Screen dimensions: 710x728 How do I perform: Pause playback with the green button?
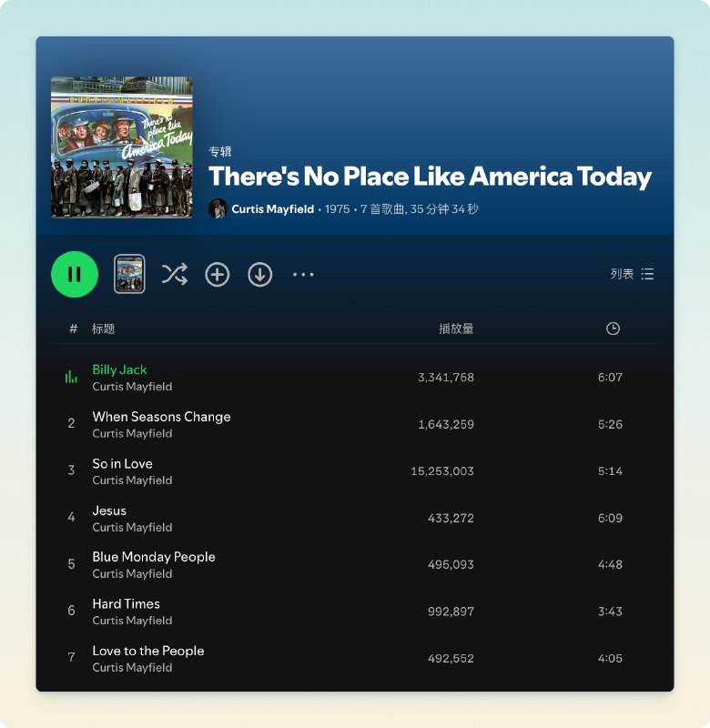tap(75, 275)
